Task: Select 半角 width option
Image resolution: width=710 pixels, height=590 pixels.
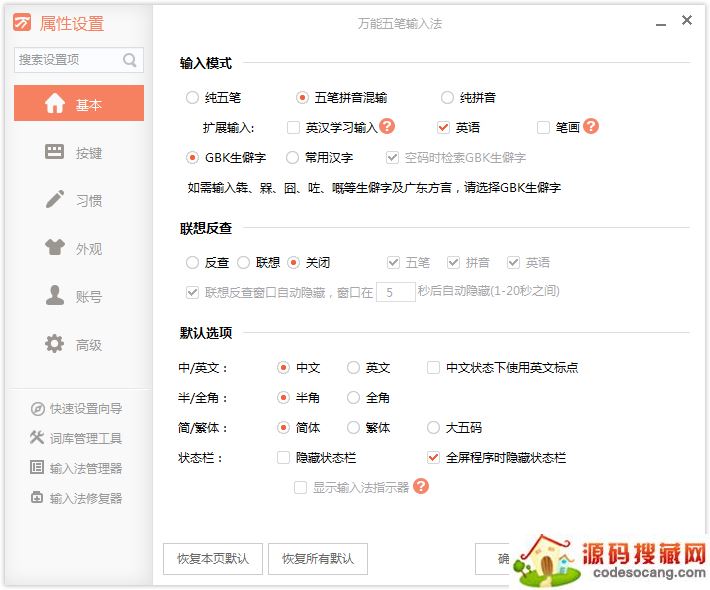Action: pos(283,398)
